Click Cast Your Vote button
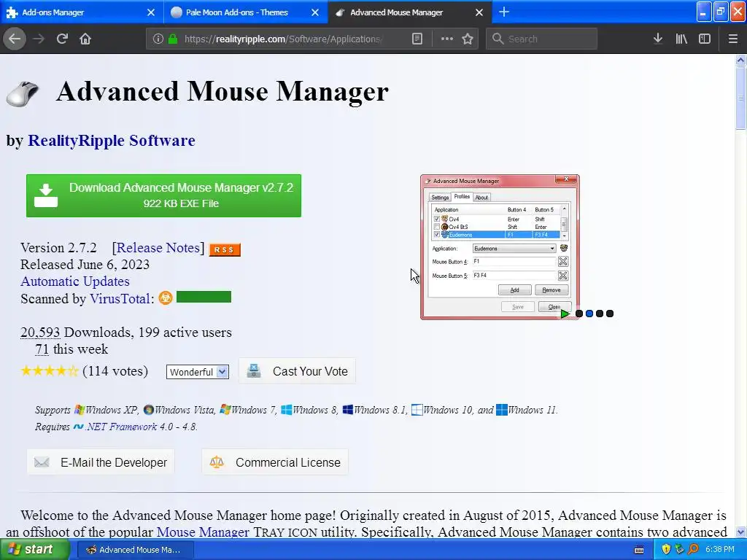Image resolution: width=747 pixels, height=560 pixels. [x=297, y=371]
